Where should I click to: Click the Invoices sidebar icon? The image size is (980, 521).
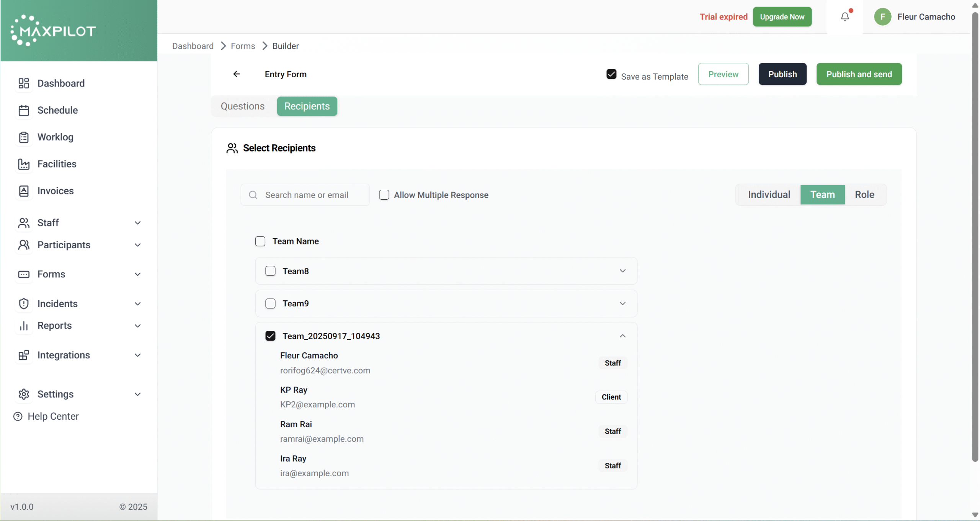[x=24, y=191]
